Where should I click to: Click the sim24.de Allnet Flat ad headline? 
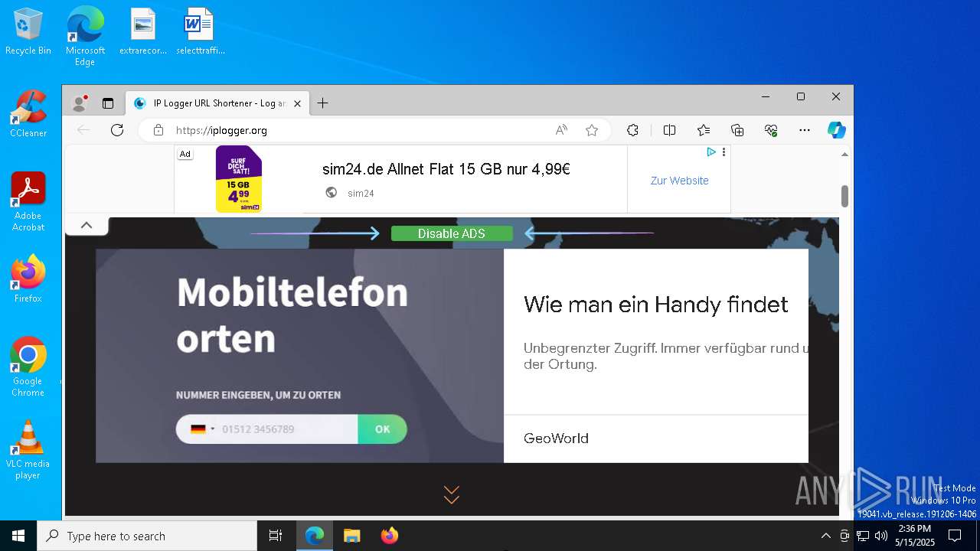tap(446, 169)
